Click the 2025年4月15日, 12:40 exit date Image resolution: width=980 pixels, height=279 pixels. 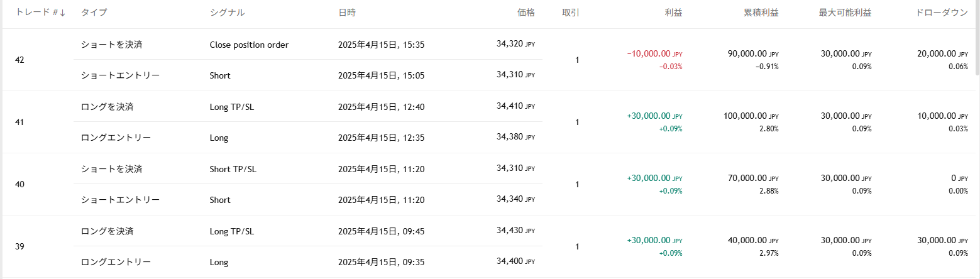click(381, 107)
